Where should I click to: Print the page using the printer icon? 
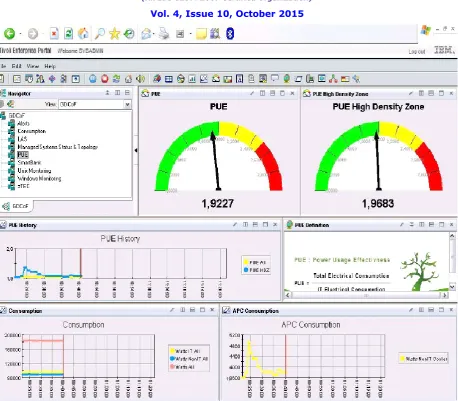pyautogui.click(x=164, y=34)
